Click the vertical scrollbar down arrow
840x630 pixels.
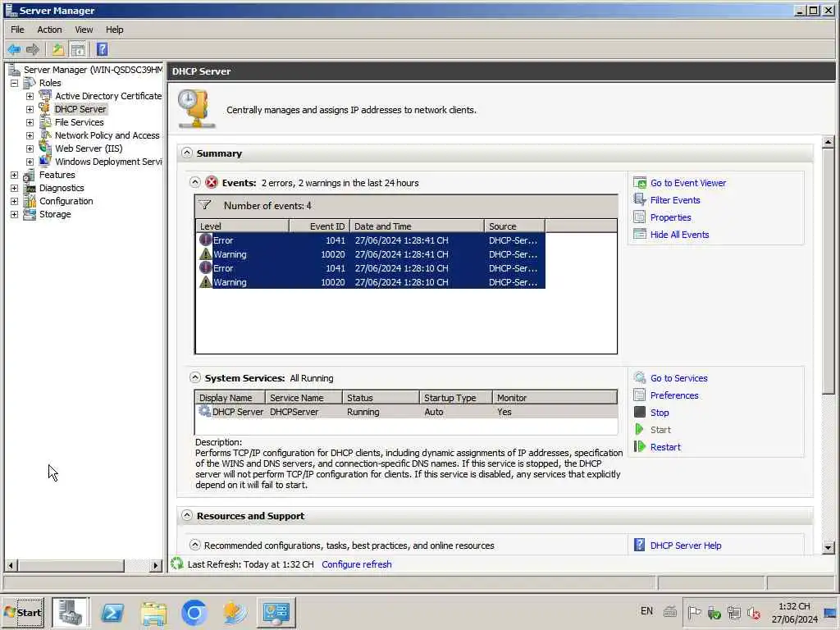coord(828,547)
